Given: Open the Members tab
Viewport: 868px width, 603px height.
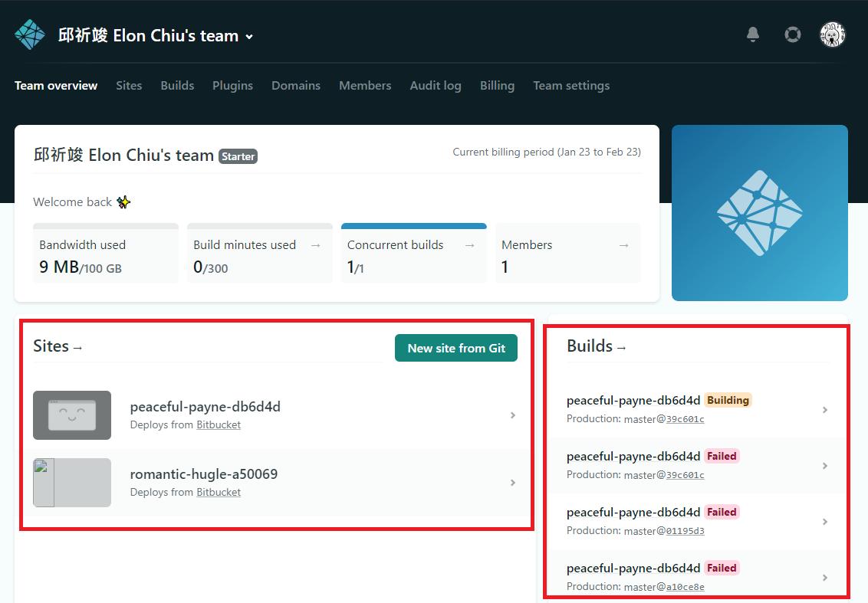Looking at the screenshot, I should pos(365,86).
